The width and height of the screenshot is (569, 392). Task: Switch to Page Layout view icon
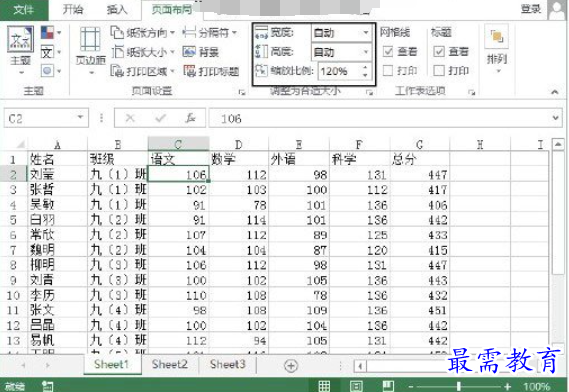tap(356, 386)
